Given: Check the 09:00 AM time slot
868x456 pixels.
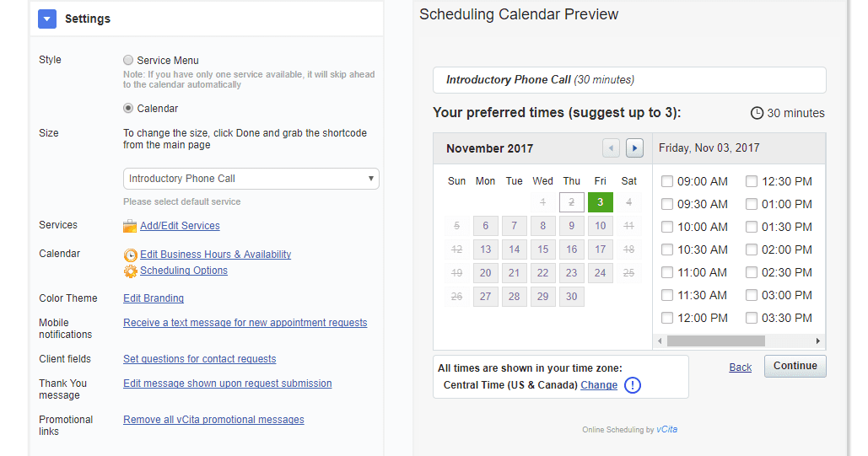Looking at the screenshot, I should pos(667,181).
